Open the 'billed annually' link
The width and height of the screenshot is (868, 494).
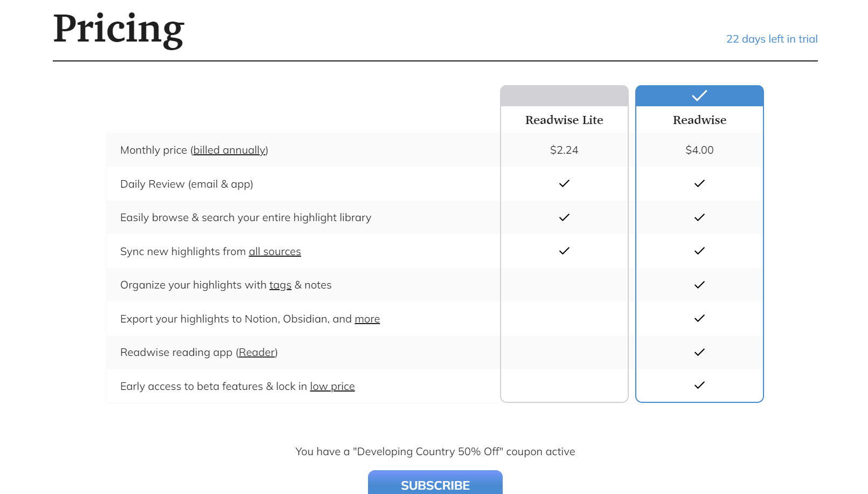point(230,150)
